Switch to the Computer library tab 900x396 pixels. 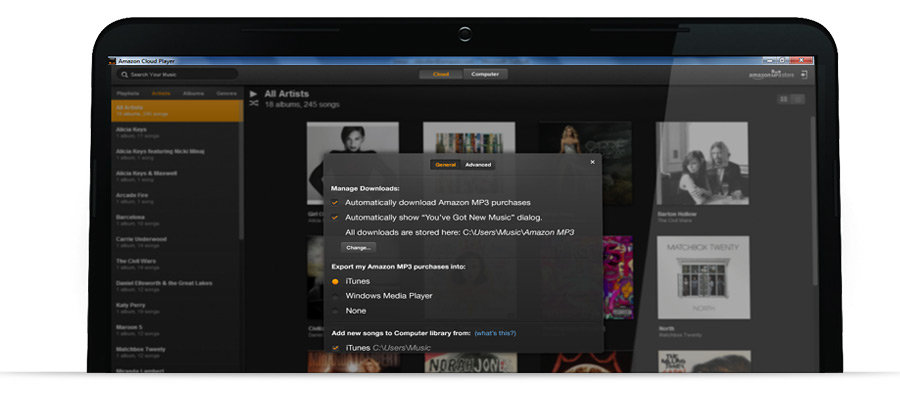point(486,74)
